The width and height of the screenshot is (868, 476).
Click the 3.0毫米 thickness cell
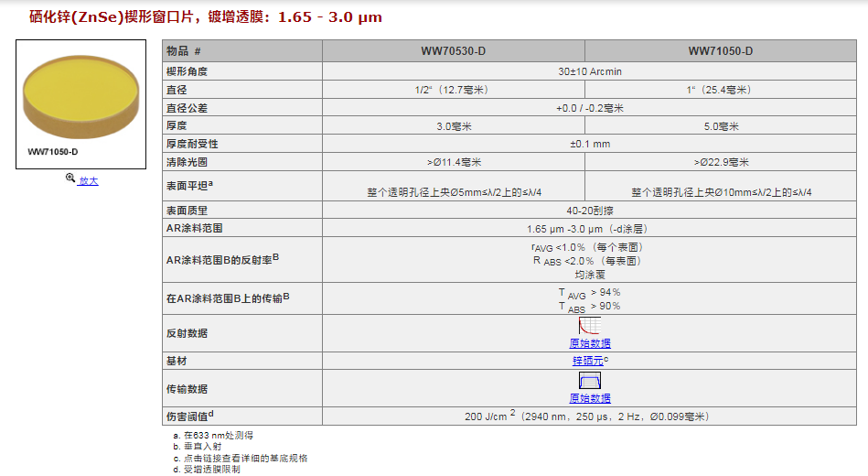pyautogui.click(x=453, y=125)
